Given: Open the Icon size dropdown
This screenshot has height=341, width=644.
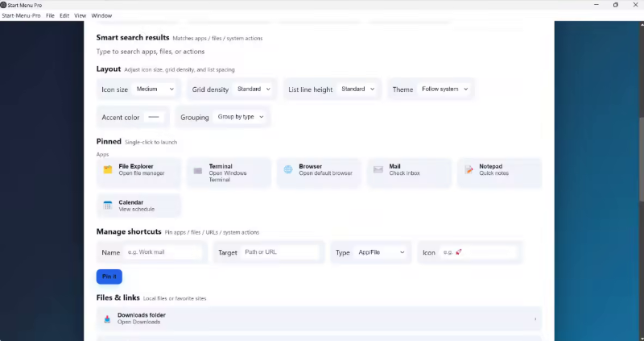Looking at the screenshot, I should [x=155, y=89].
